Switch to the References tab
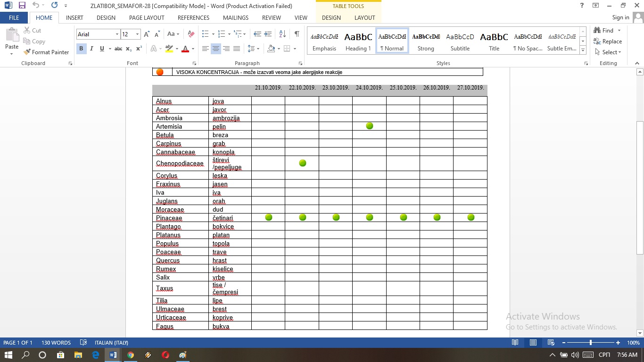The image size is (644, 362). click(193, 17)
